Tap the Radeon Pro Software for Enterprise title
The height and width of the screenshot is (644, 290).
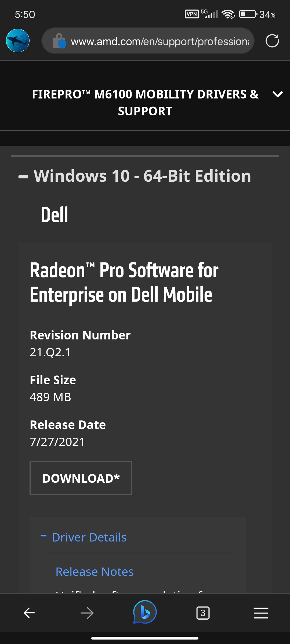pos(124,282)
